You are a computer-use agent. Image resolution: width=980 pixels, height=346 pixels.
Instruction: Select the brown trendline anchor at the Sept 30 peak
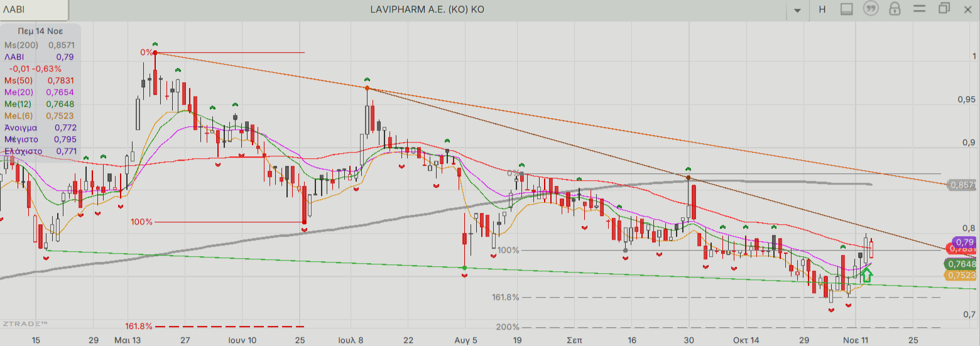click(x=689, y=178)
